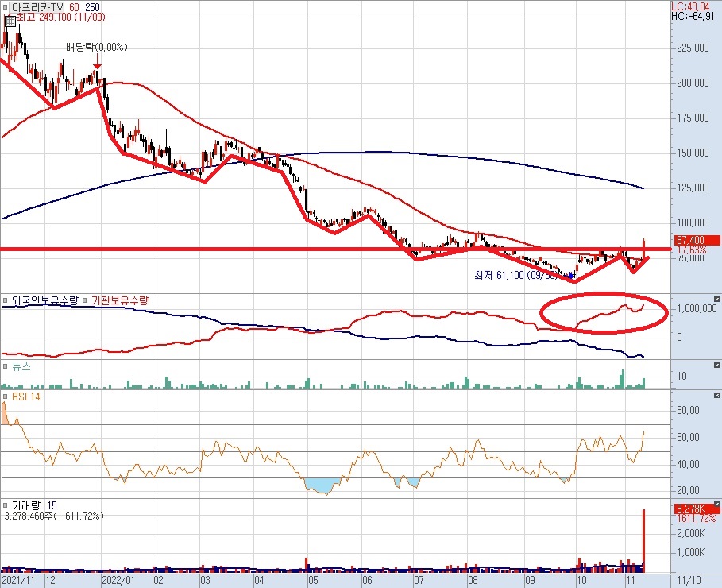
Task: Select the 기관보유수량 legend label
Action: point(120,301)
